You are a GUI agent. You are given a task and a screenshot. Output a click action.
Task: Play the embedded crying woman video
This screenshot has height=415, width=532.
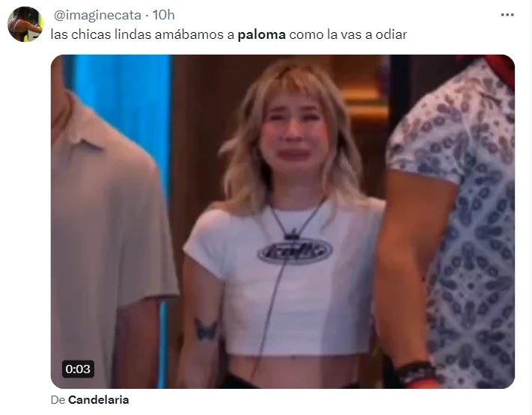283,221
